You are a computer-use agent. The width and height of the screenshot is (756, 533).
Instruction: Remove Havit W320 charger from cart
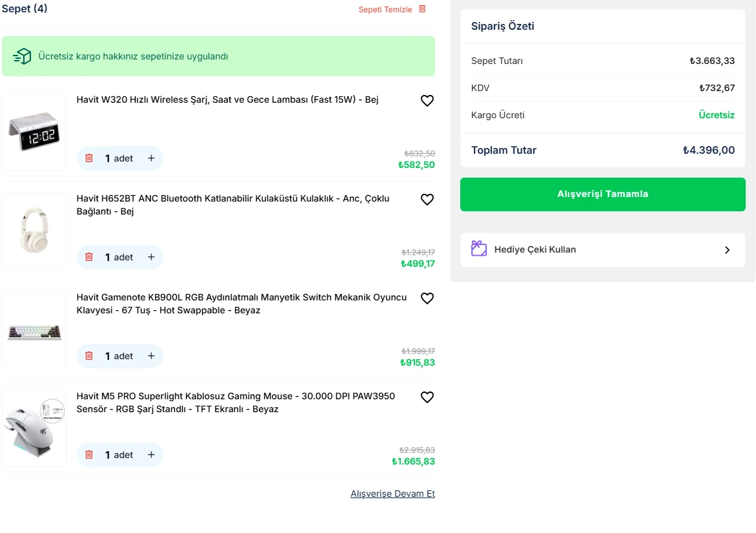pyautogui.click(x=89, y=158)
